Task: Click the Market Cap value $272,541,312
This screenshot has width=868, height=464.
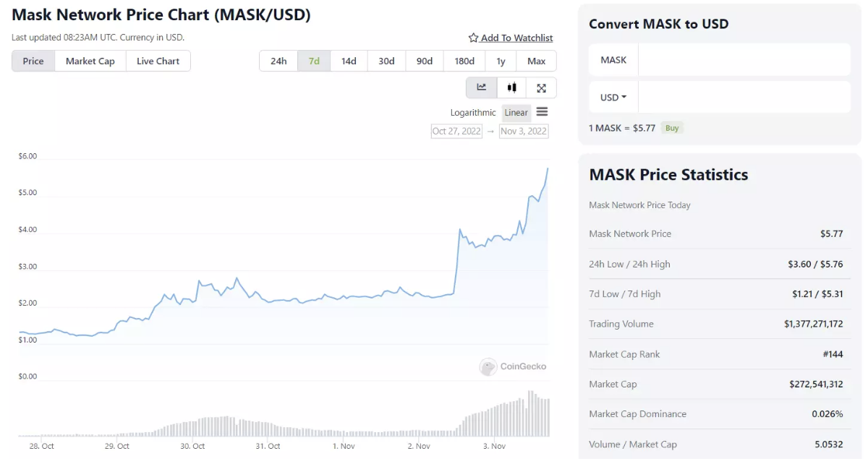Action: (x=816, y=384)
